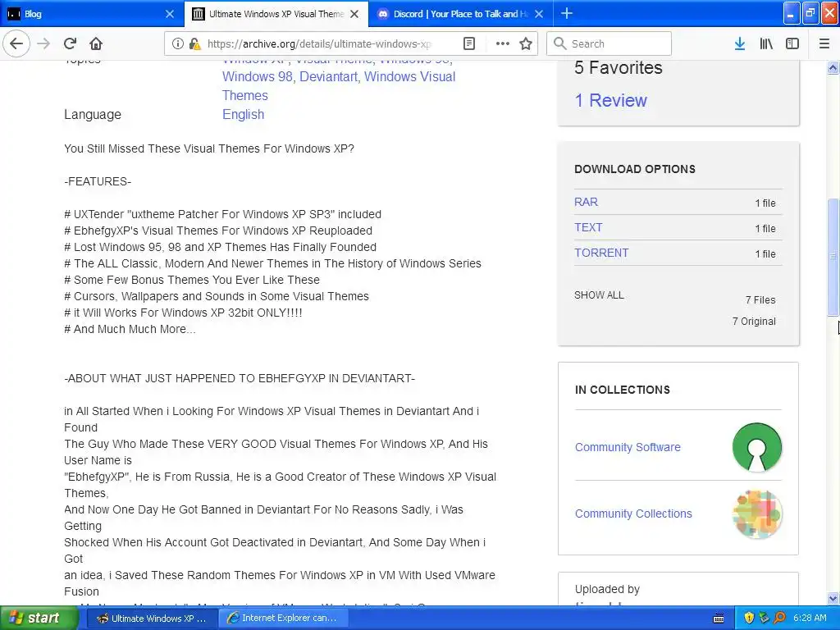Screen dimensions: 840x630
Task: Click the lock warning icon in address bar
Action: (x=194, y=43)
